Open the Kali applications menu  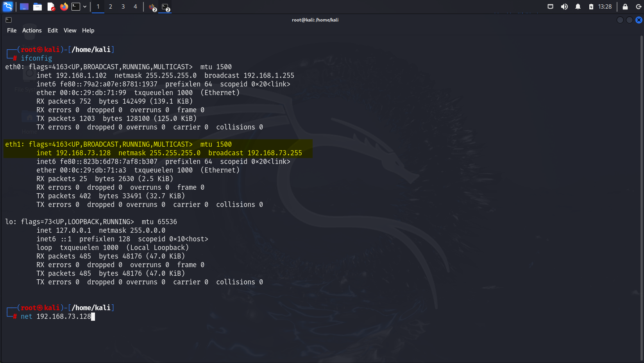[8, 6]
